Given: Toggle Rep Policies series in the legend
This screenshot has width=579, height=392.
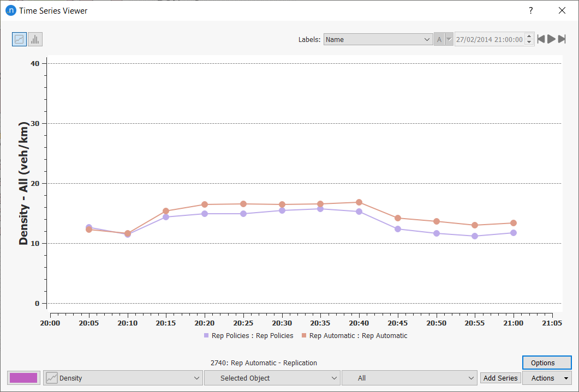Looking at the screenshot, I should coord(248,336).
